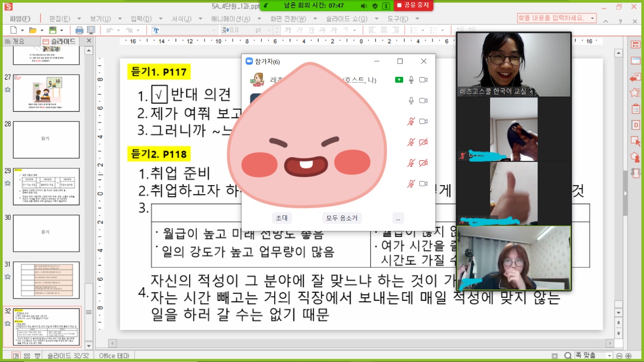Open the star animation pane in right sidebar
Screen dimensions: 644x362
point(636,93)
